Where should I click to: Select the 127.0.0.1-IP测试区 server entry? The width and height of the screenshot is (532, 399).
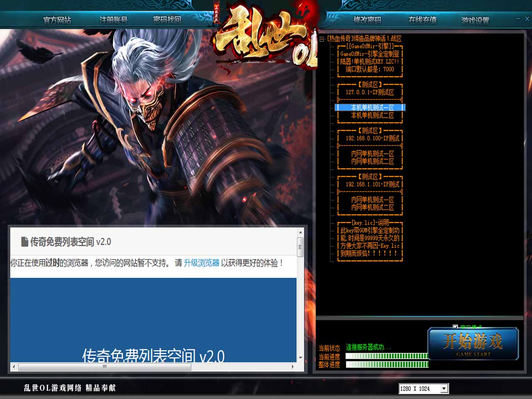click(x=369, y=92)
